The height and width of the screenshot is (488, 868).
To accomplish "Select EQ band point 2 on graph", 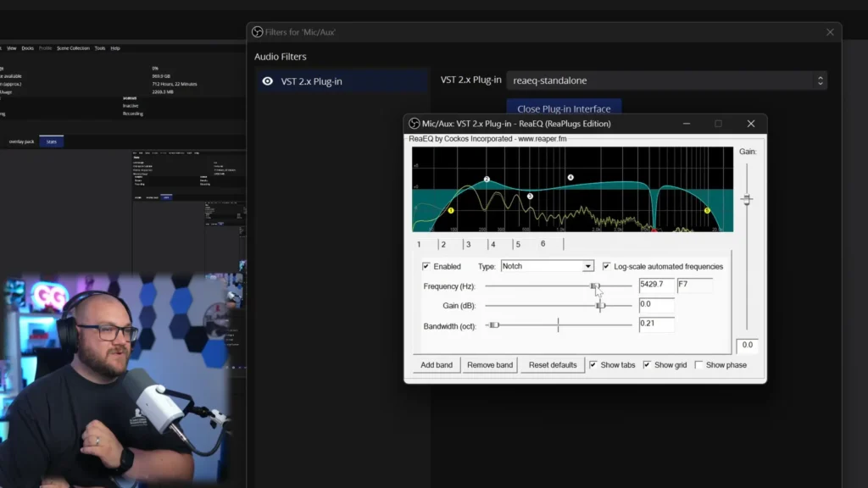I will (487, 180).
